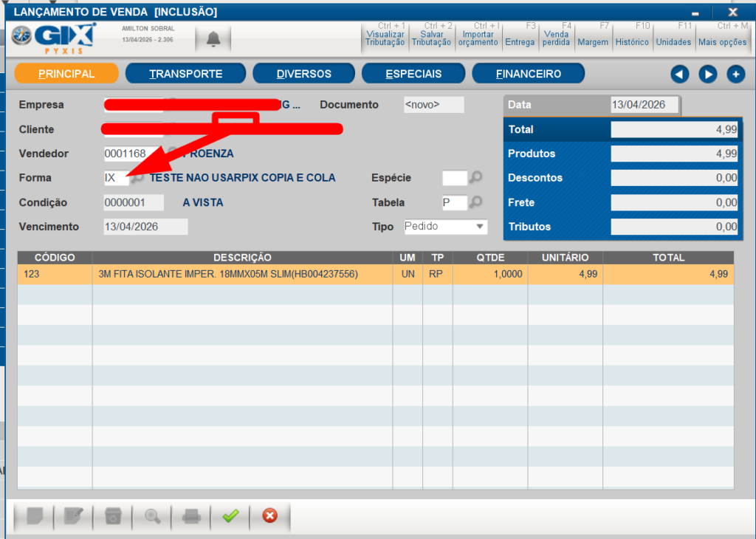Image resolution: width=756 pixels, height=539 pixels.
Task: Cancel with the red X icon
Action: (x=269, y=516)
